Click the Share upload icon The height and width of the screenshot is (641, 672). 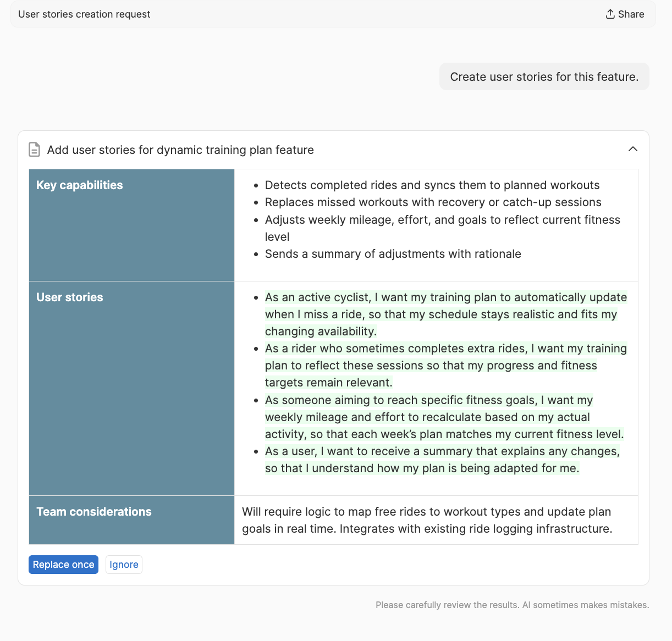609,14
